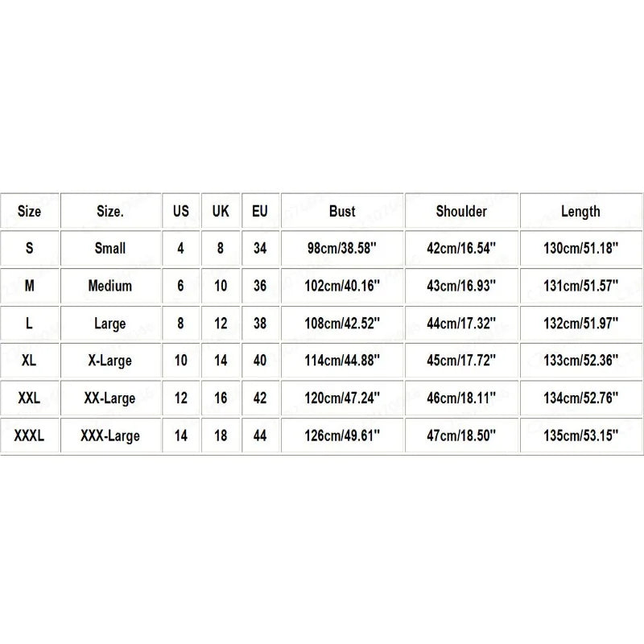
Task: Select the X-Large size name cell
Action: point(110,360)
